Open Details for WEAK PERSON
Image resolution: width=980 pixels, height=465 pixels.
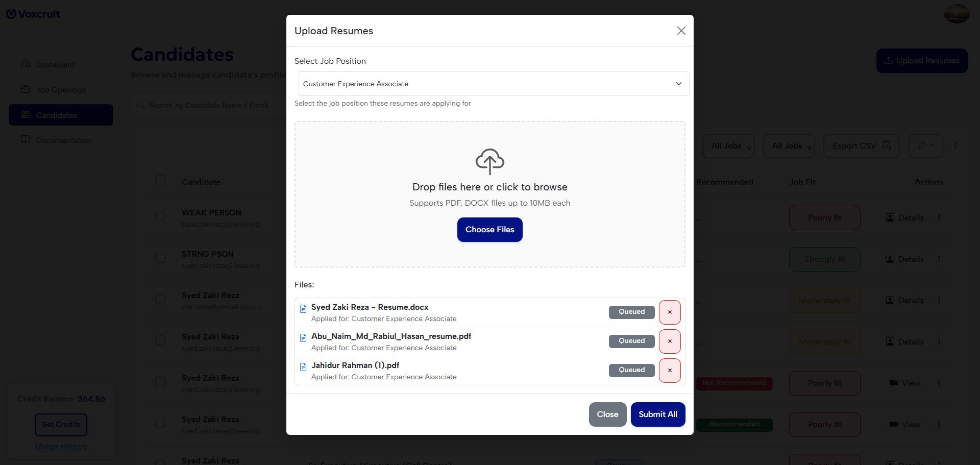pyautogui.click(x=905, y=218)
